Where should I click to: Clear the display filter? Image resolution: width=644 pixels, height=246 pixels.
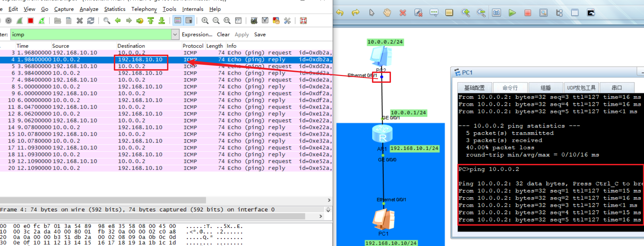[x=223, y=34]
